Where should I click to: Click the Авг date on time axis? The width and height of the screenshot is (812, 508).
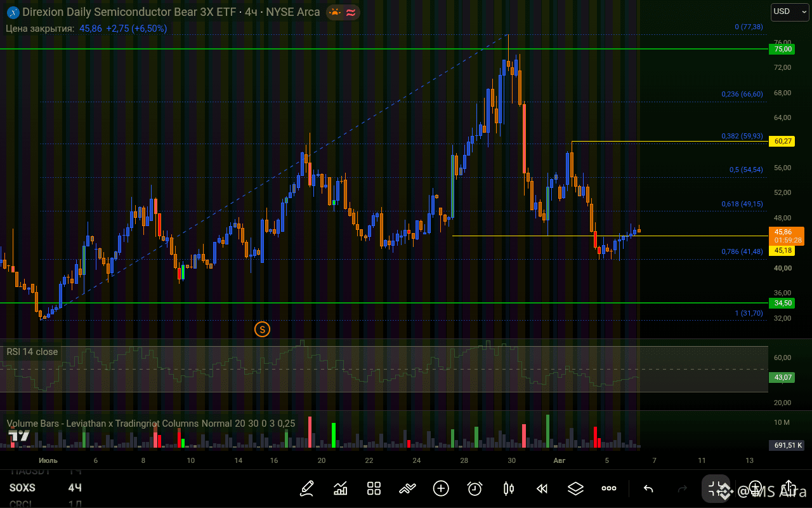pyautogui.click(x=559, y=460)
